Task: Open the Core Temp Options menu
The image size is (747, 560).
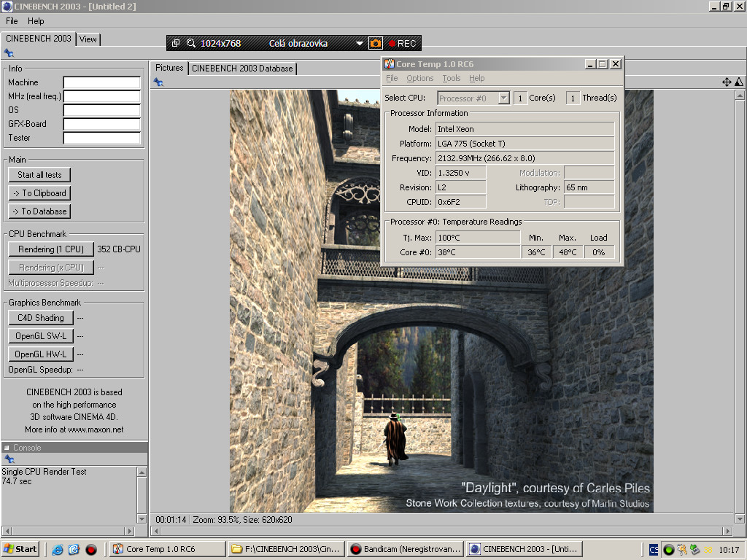Action: point(419,78)
